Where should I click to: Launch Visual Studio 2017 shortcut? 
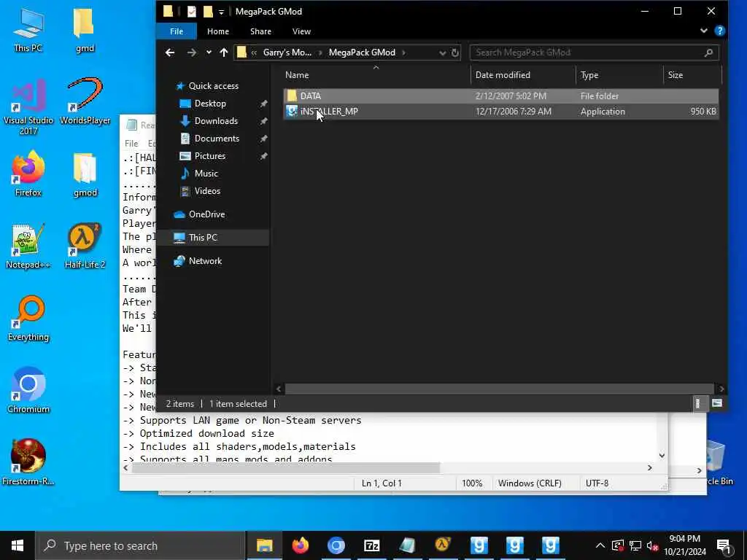(x=28, y=107)
